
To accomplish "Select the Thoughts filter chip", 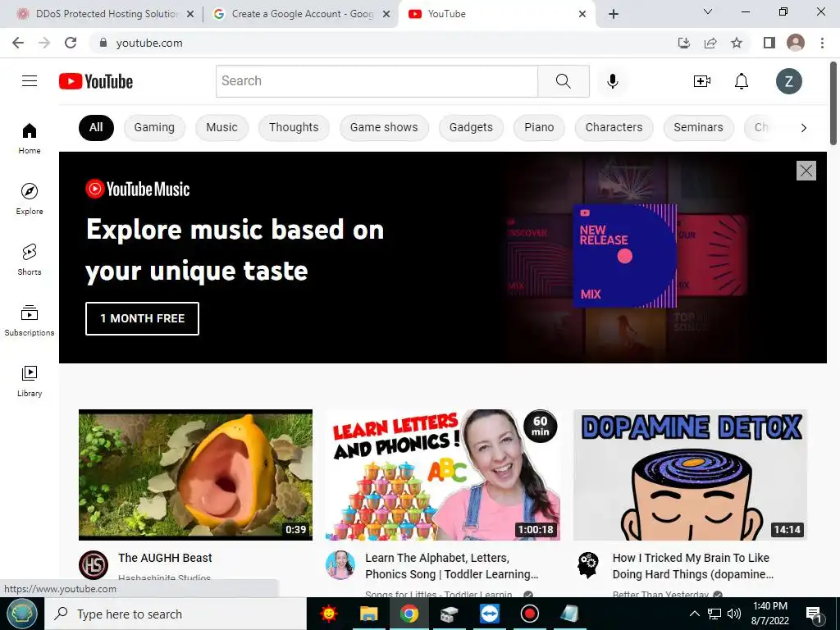I will (294, 127).
